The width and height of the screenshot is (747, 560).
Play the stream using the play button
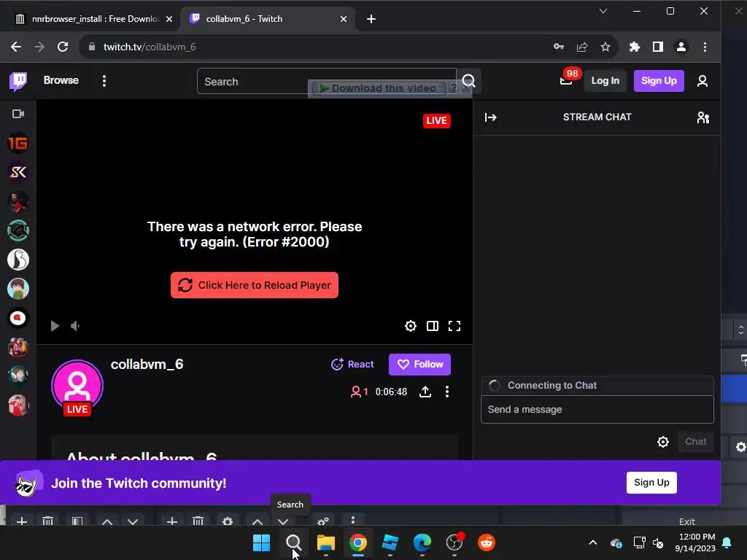coord(55,326)
